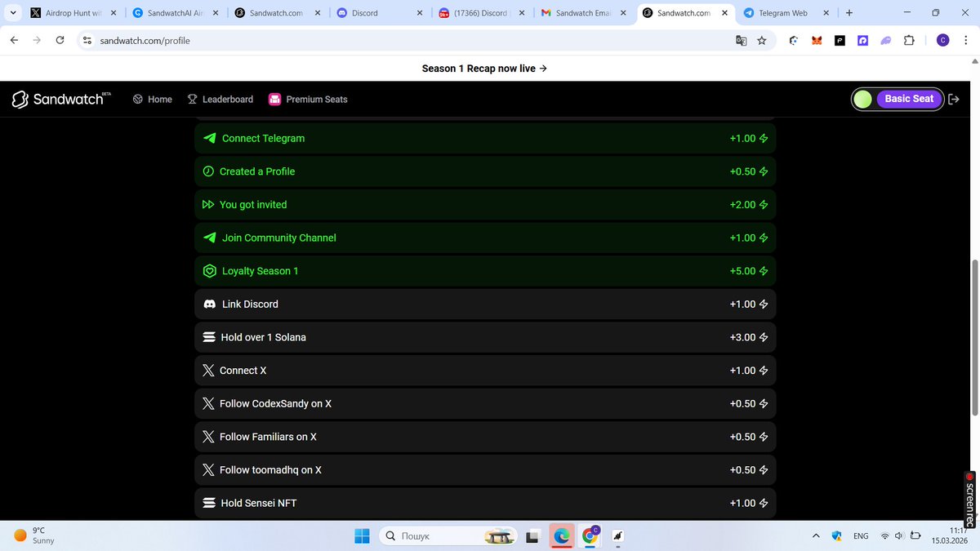Screen dimensions: 980x551
Task: Switch to Discord browser tab
Action: point(378,13)
